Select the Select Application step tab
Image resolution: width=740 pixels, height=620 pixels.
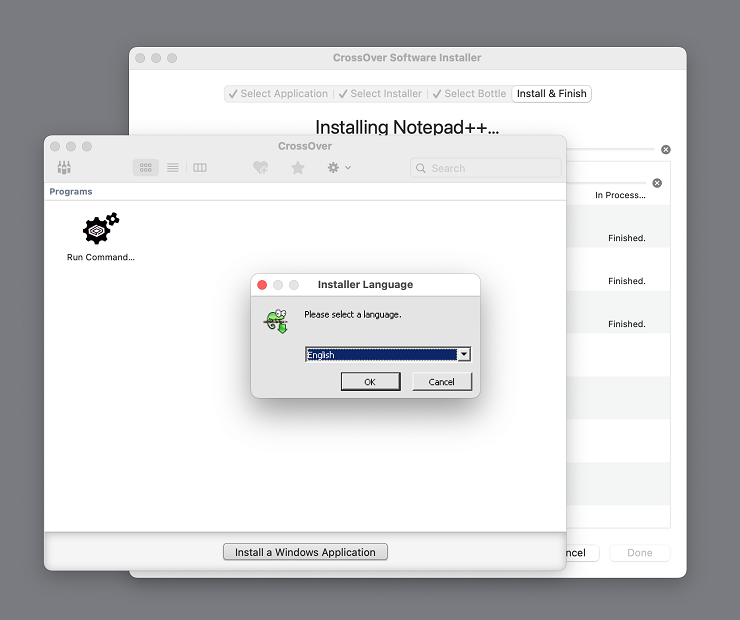click(x=278, y=93)
